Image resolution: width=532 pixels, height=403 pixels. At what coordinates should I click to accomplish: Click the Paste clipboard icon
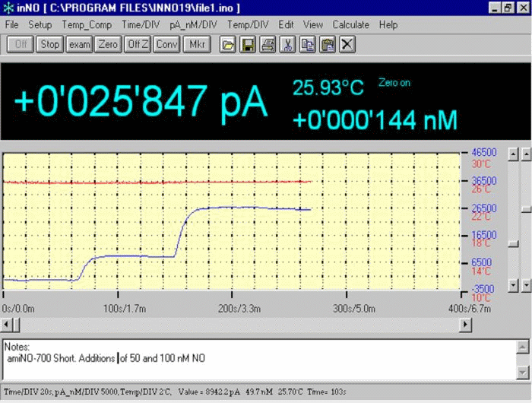[328, 44]
